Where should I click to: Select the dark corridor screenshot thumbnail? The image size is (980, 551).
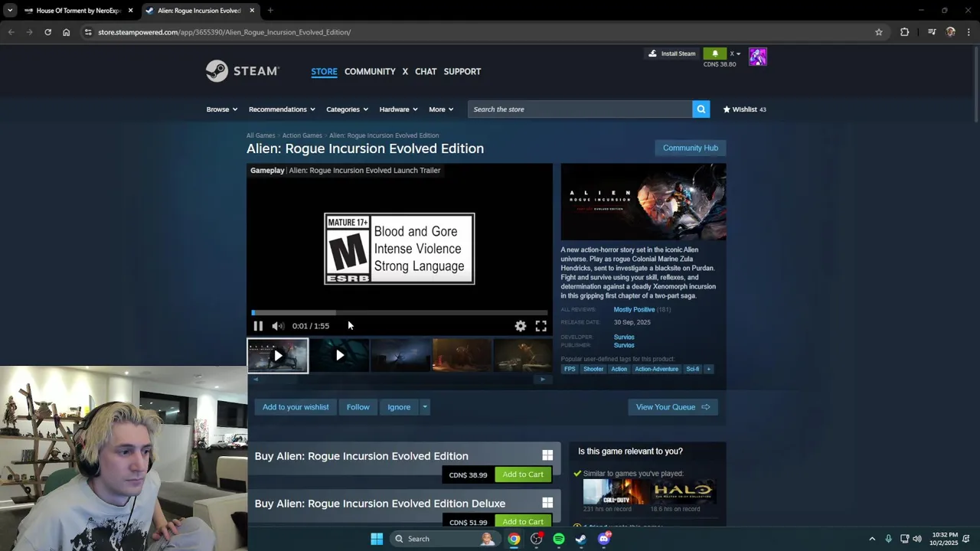point(400,355)
